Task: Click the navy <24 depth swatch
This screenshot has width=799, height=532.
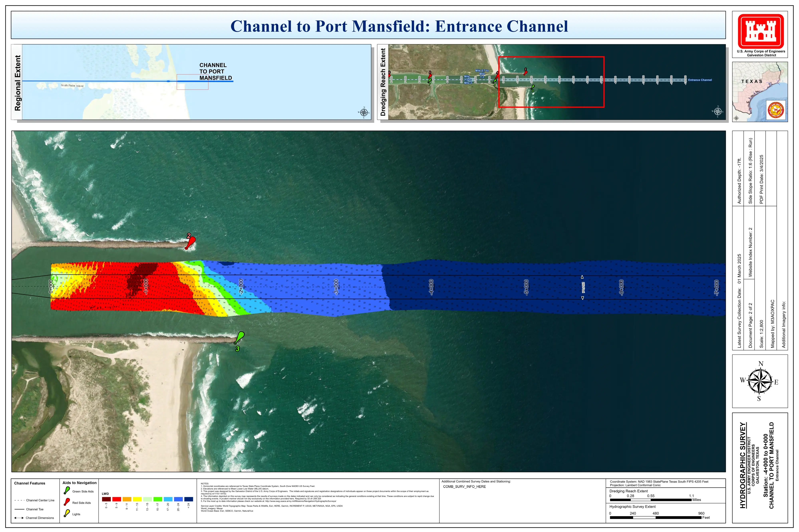Action: coord(188,499)
